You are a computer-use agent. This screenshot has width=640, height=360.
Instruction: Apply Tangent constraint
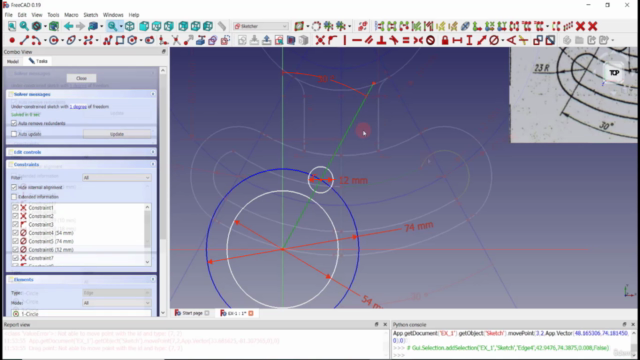(x=393, y=40)
